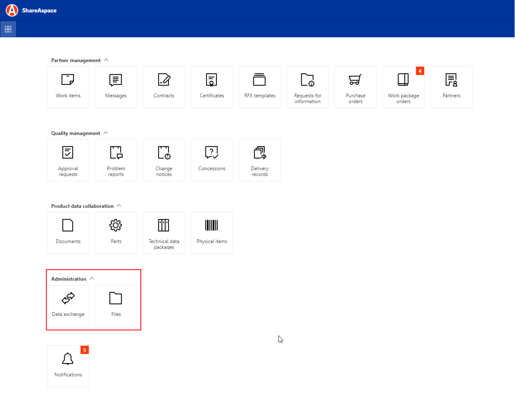
Task: Open the Certificates tile
Action: click(x=211, y=87)
